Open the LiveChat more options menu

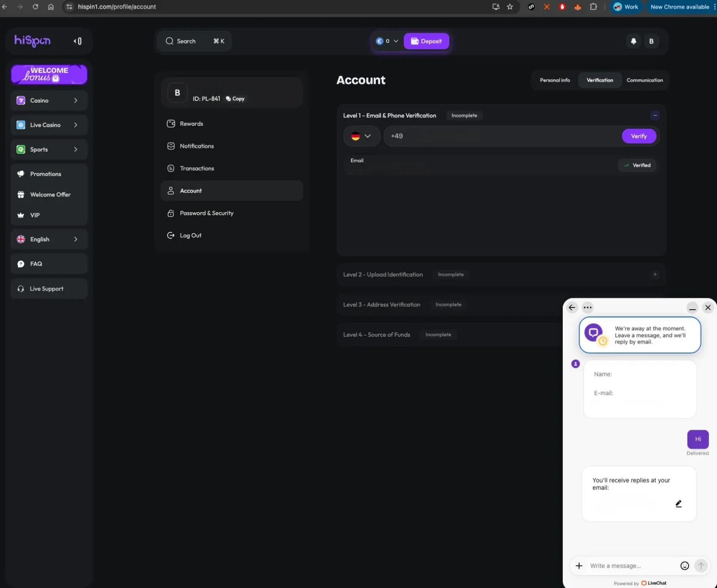pyautogui.click(x=587, y=308)
